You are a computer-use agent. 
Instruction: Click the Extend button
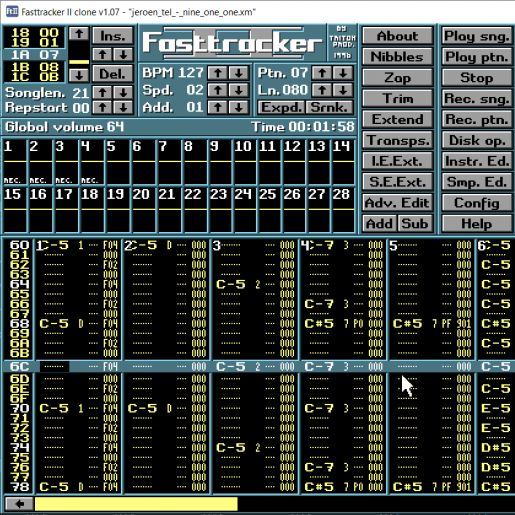tap(397, 119)
